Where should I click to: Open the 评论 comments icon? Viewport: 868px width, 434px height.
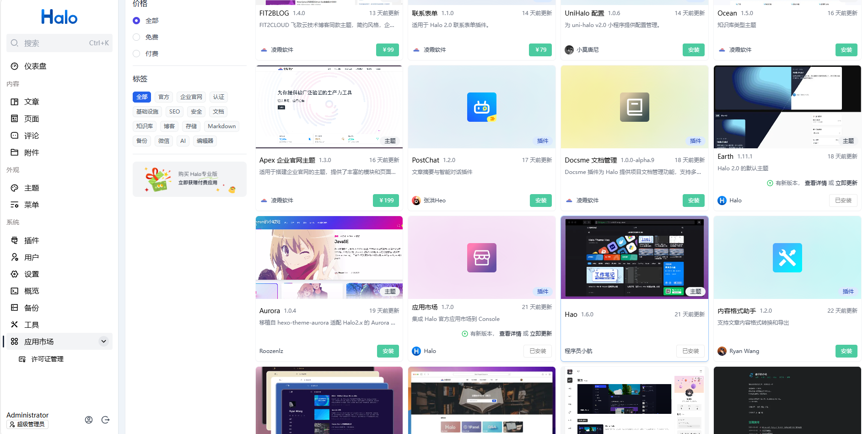click(x=15, y=136)
